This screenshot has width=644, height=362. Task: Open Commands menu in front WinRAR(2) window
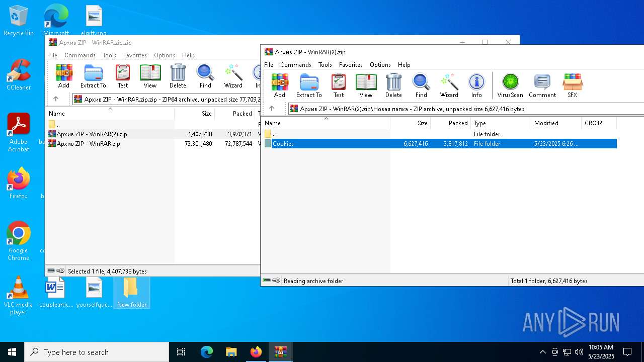[296, 65]
